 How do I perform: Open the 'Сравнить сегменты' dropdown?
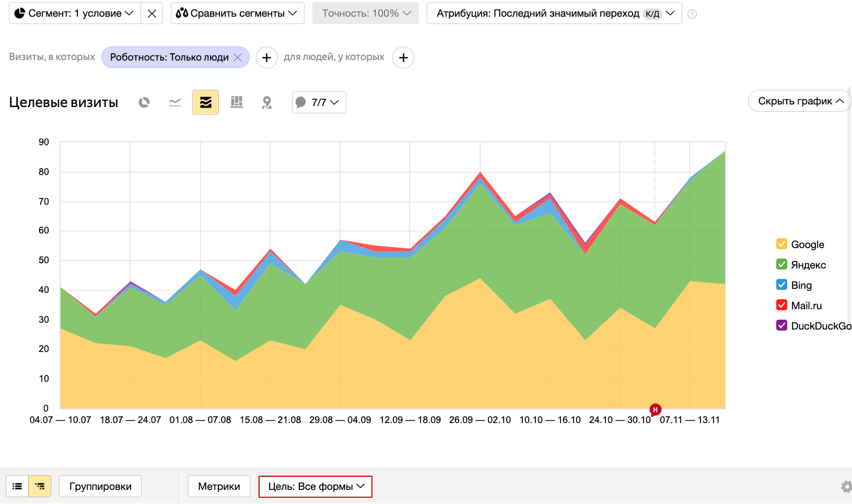[238, 14]
